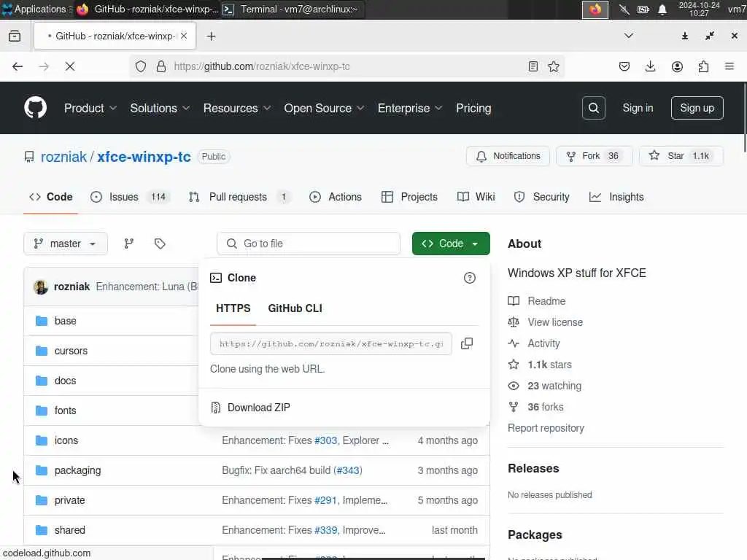Click the Sign up button
Viewport: 747px width, 560px height.
(x=697, y=108)
